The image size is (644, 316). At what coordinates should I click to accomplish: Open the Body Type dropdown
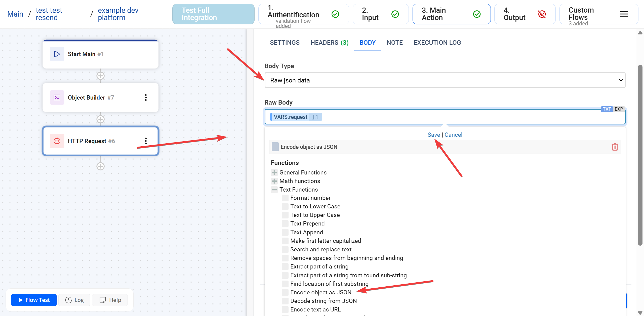pos(445,80)
